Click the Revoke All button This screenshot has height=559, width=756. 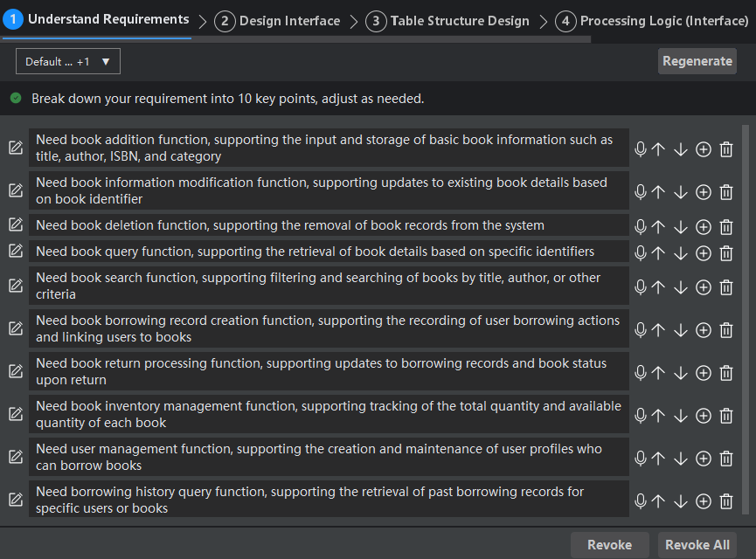pos(697,545)
